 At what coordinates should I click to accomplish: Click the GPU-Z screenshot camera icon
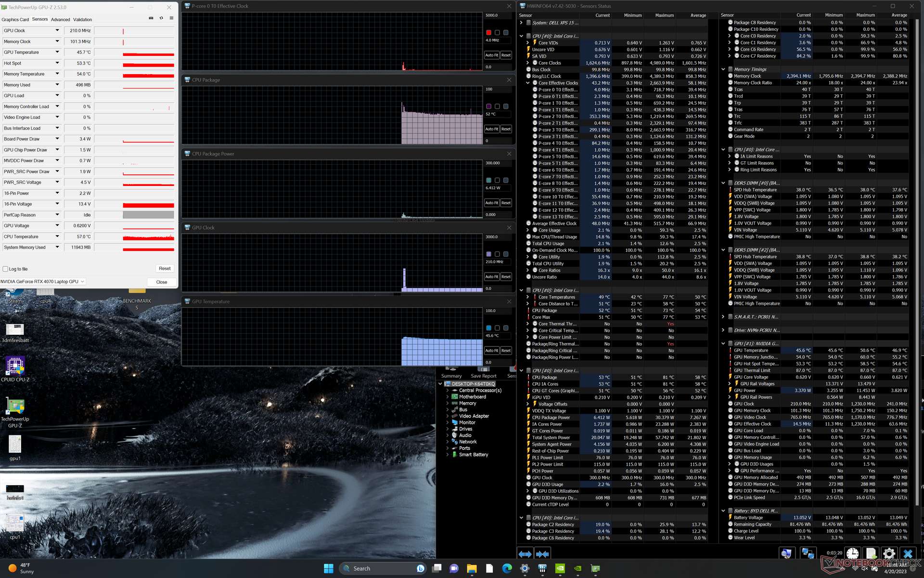click(x=151, y=18)
